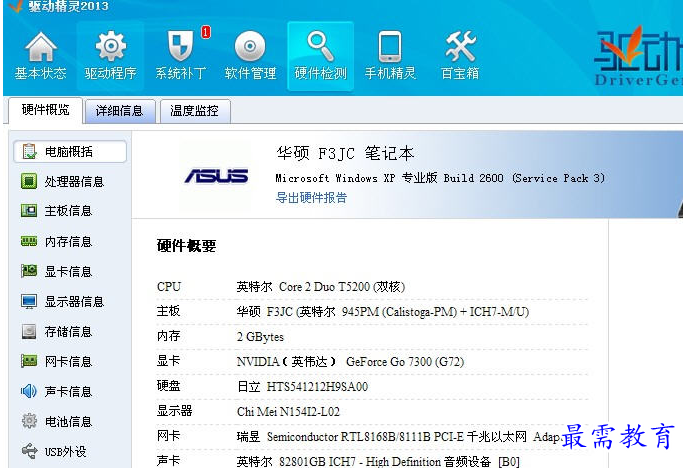Viewport: 683px width, 468px height.
Task: Click the Windows XP Build 2600 text
Action: pos(440,178)
